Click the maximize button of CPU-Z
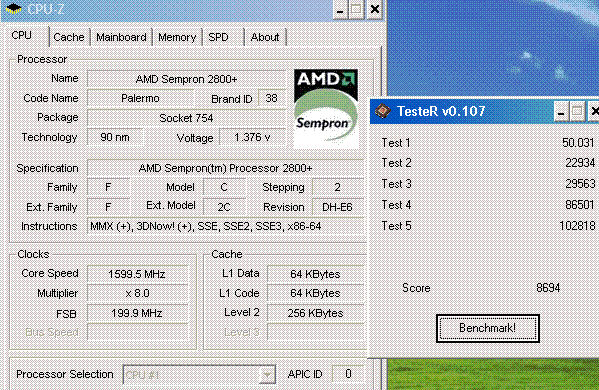The image size is (599, 390). (x=356, y=9)
